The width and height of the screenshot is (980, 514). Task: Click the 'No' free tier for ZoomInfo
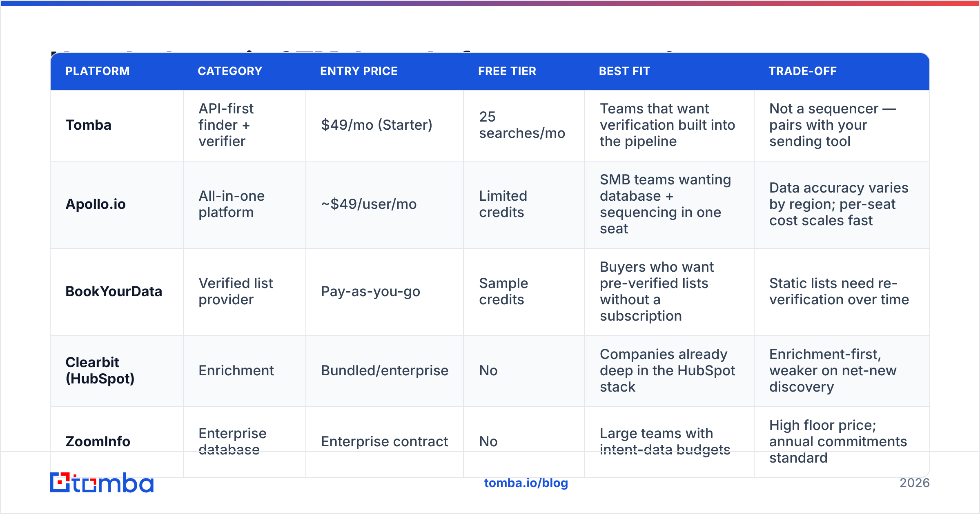(524, 442)
